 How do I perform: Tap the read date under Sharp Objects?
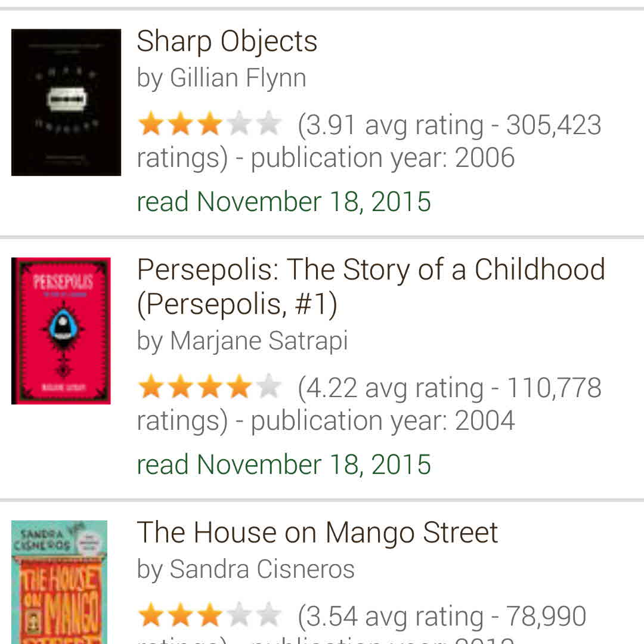coord(284,202)
